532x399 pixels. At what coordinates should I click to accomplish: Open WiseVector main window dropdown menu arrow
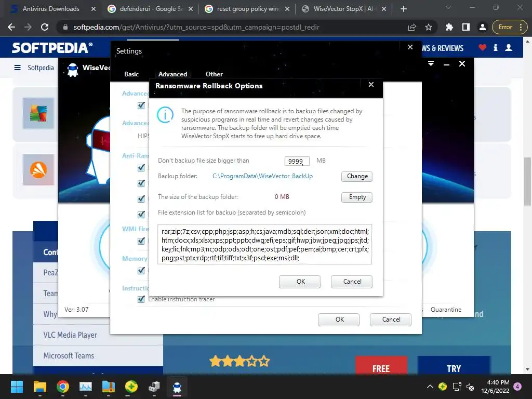click(431, 63)
